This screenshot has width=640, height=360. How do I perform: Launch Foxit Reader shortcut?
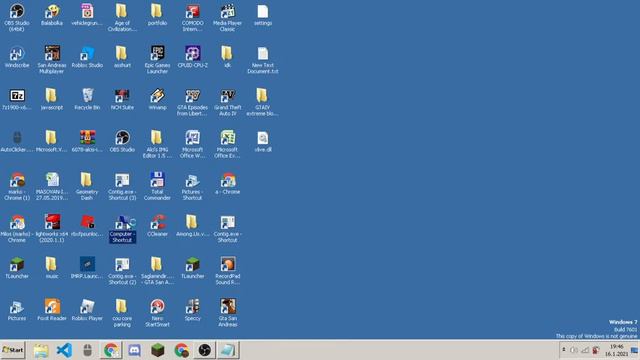52,310
